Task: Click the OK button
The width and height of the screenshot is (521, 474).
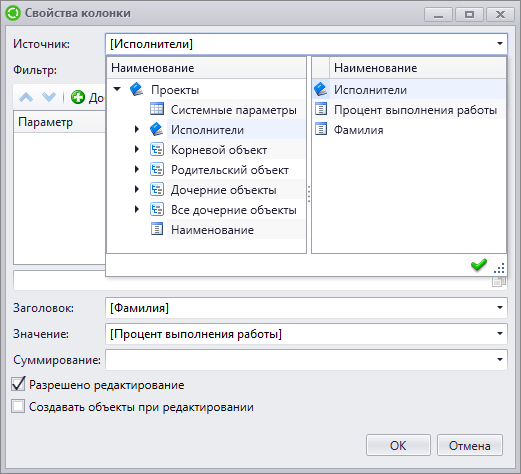Action: click(398, 445)
